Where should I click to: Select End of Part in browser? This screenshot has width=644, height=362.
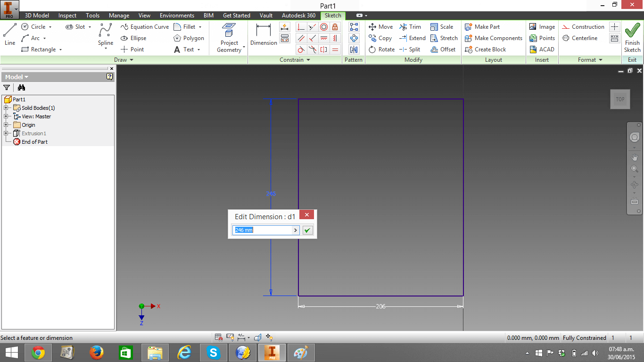[30, 142]
